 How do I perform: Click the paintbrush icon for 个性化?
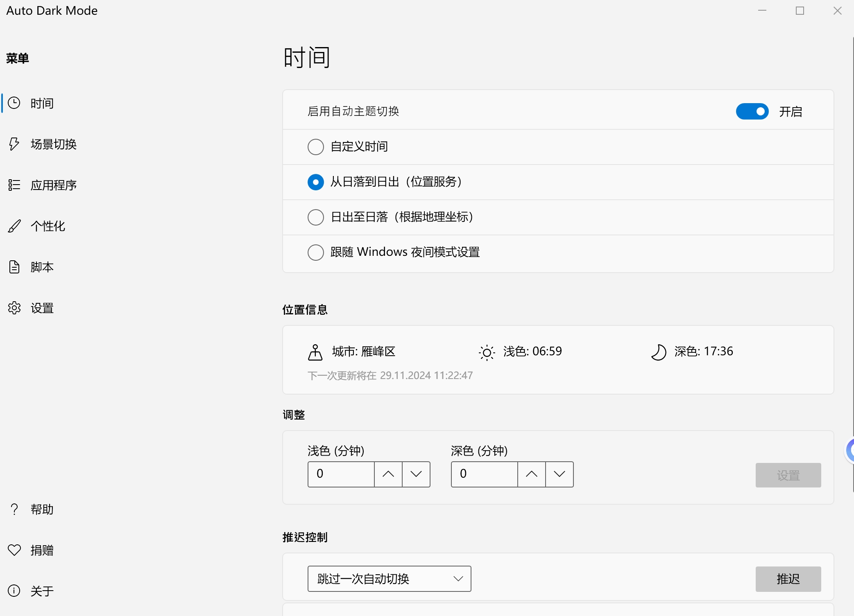(14, 226)
